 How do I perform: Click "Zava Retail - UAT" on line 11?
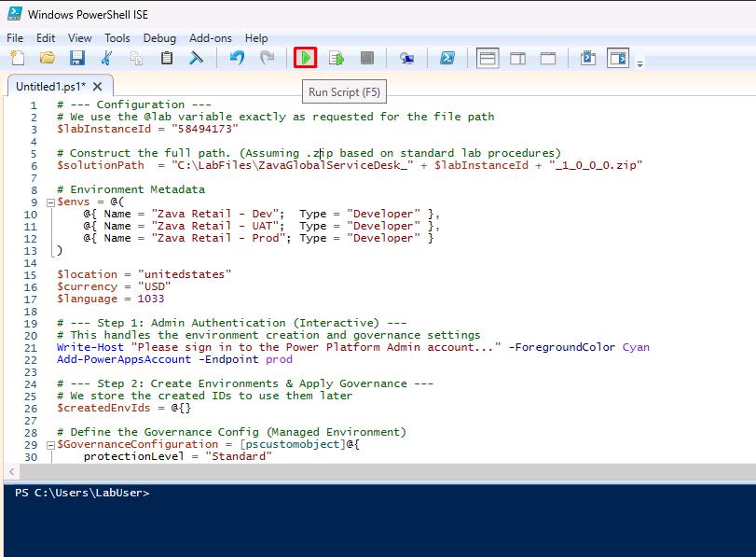[215, 226]
